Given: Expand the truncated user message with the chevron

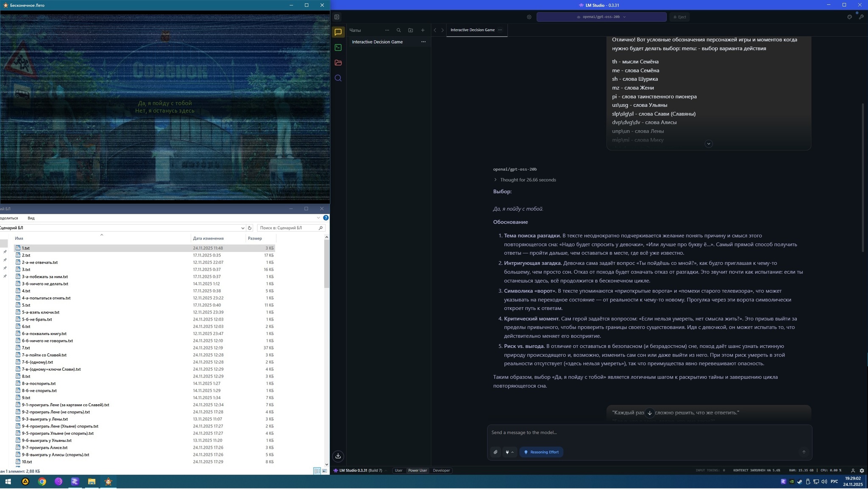Looking at the screenshot, I should (x=708, y=144).
